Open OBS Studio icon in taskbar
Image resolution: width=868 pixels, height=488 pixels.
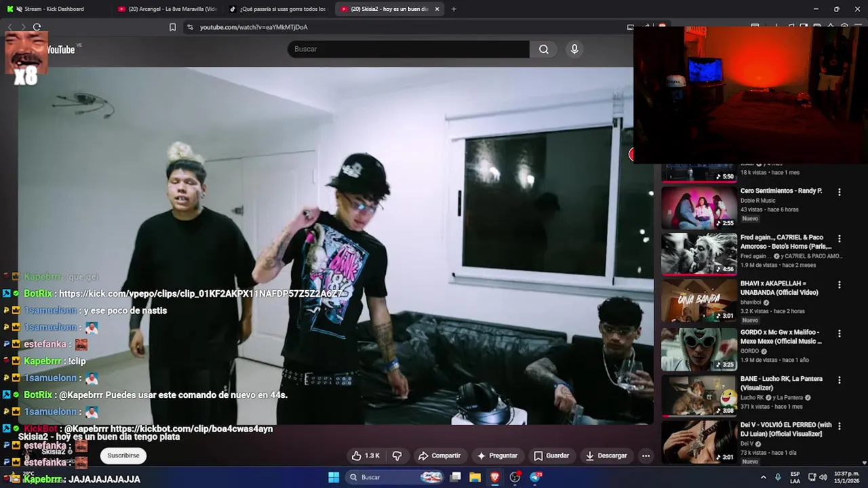tap(515, 477)
